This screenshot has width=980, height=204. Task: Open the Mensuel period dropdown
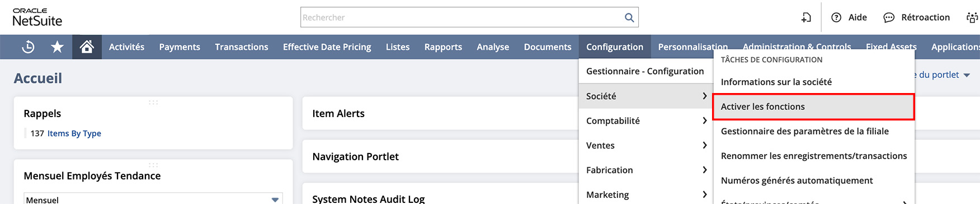[x=153, y=199]
